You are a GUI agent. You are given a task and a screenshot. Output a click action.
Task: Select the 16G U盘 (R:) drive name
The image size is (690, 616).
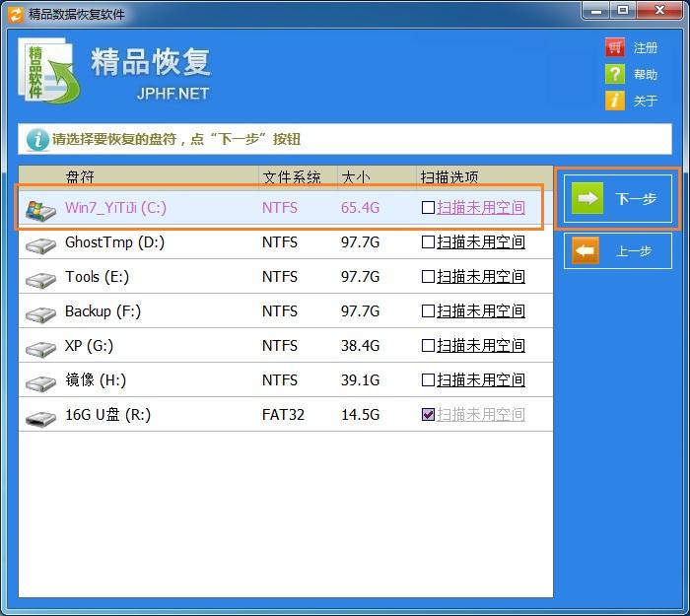(x=107, y=415)
